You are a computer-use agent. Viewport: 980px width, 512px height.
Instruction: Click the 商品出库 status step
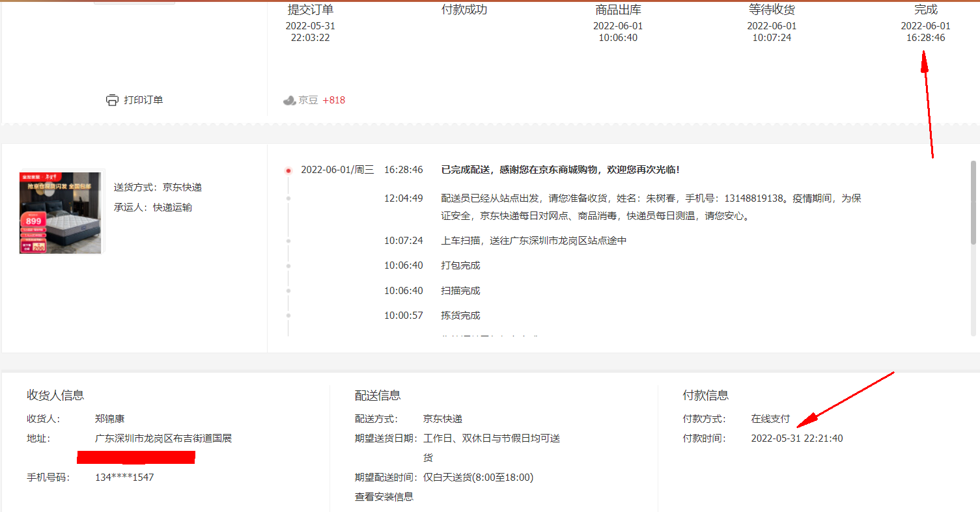point(618,10)
